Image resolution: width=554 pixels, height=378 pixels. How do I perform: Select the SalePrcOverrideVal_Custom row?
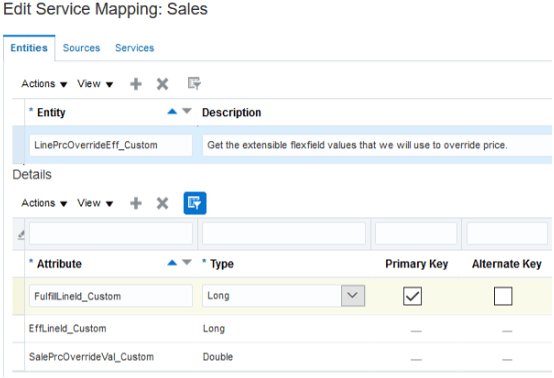[x=282, y=357]
